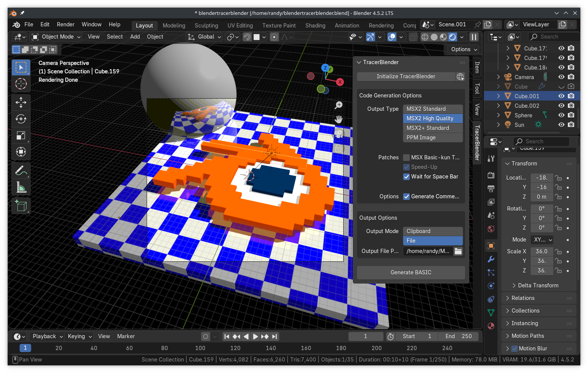The image size is (588, 373).
Task: Browse for output file with folder icon
Action: pyautogui.click(x=458, y=251)
